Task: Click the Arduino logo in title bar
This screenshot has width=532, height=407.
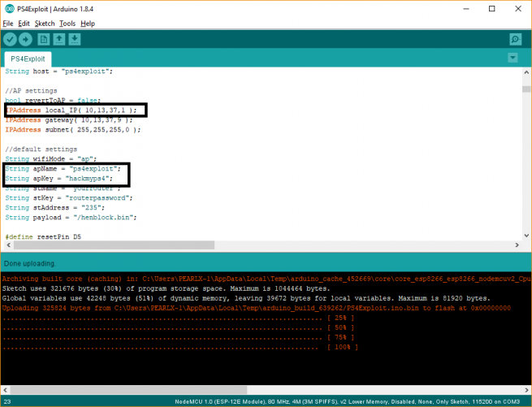Action: [10, 9]
